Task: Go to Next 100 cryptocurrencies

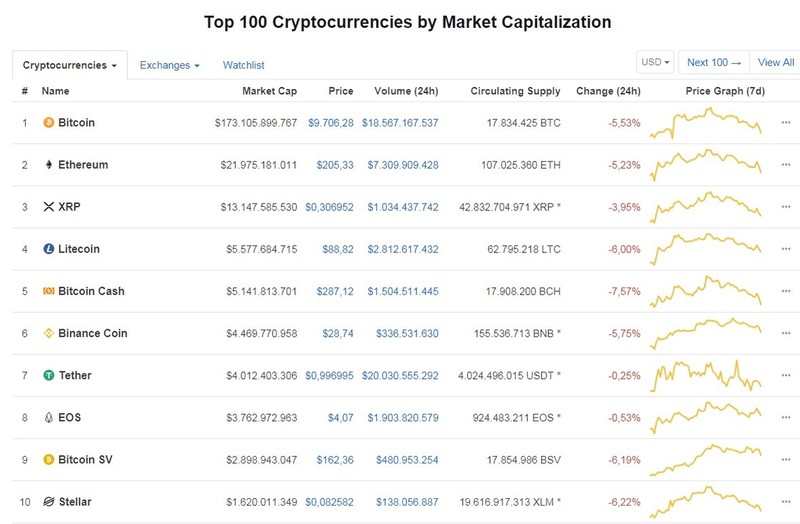Action: point(714,62)
